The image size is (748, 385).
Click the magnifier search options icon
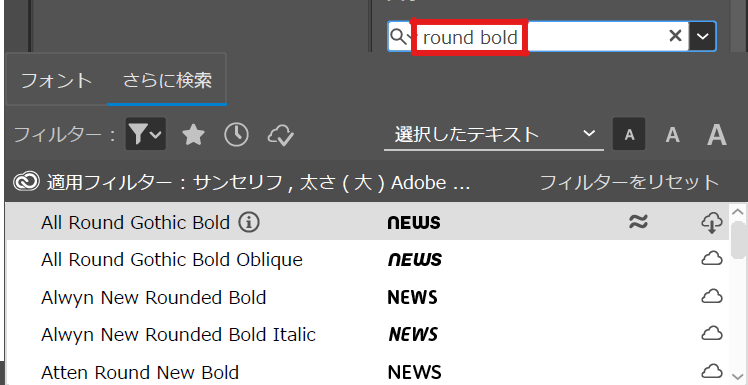(x=400, y=36)
